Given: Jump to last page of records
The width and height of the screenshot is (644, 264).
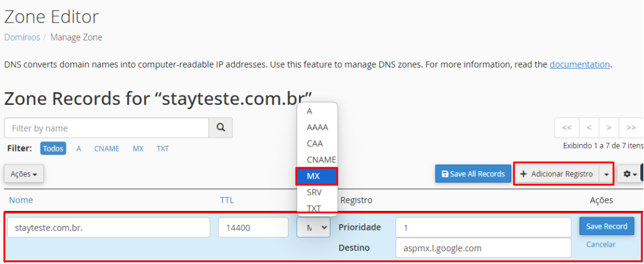Looking at the screenshot, I should pyautogui.click(x=630, y=128).
